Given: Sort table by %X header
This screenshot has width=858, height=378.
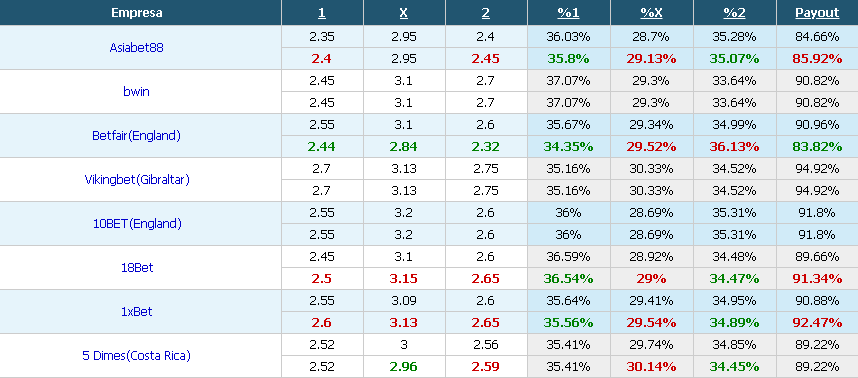Looking at the screenshot, I should tap(651, 13).
